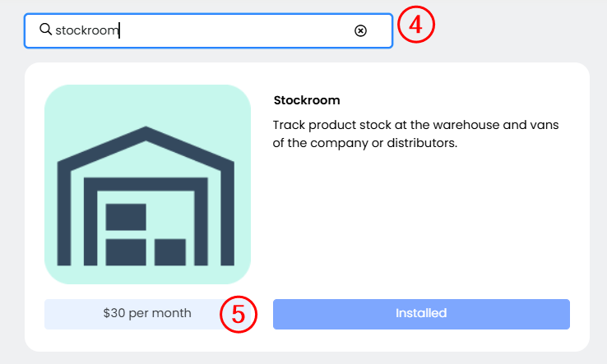Click the empty area of the search bar
The image size is (607, 364).
point(247,30)
